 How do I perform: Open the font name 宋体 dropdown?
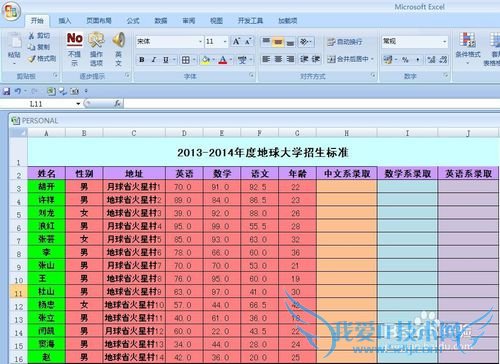[x=200, y=41]
